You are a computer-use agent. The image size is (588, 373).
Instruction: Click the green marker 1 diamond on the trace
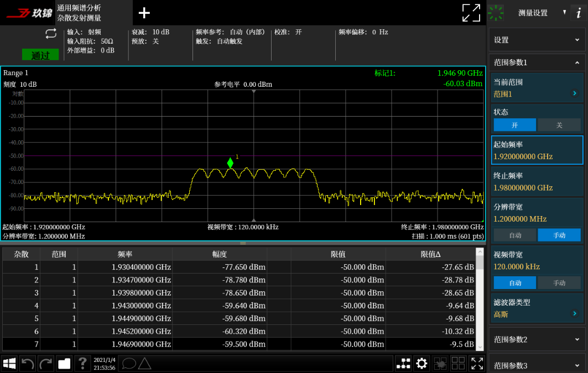coord(230,163)
